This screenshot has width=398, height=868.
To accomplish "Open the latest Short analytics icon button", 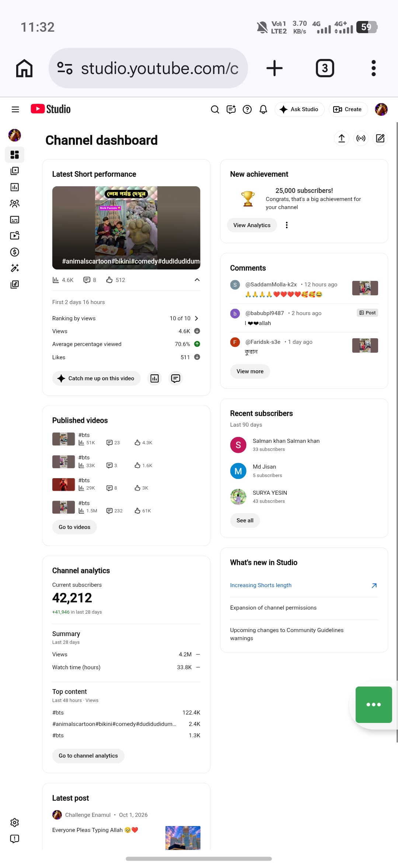I will (x=154, y=378).
